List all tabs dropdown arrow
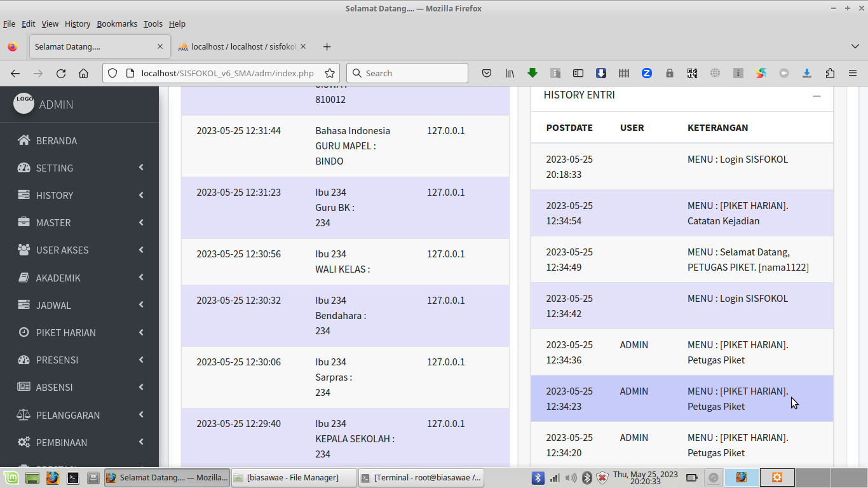Viewport: 868px width, 488px height. coord(855,46)
